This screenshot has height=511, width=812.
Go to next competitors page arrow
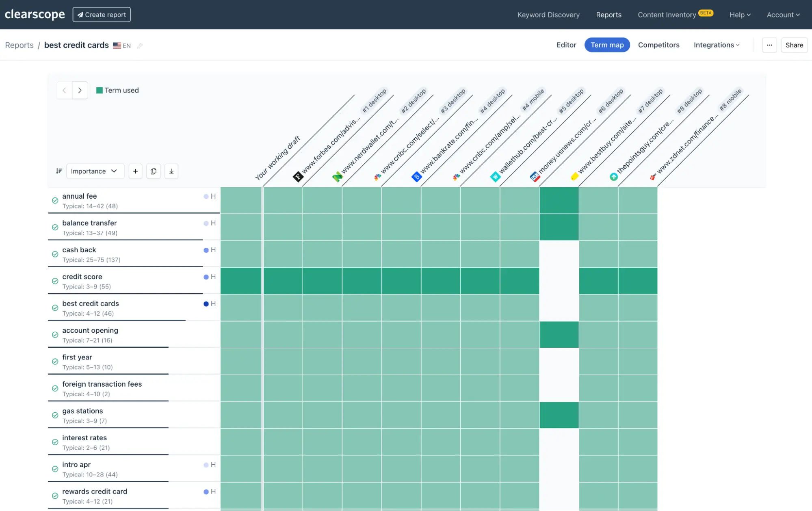(80, 90)
